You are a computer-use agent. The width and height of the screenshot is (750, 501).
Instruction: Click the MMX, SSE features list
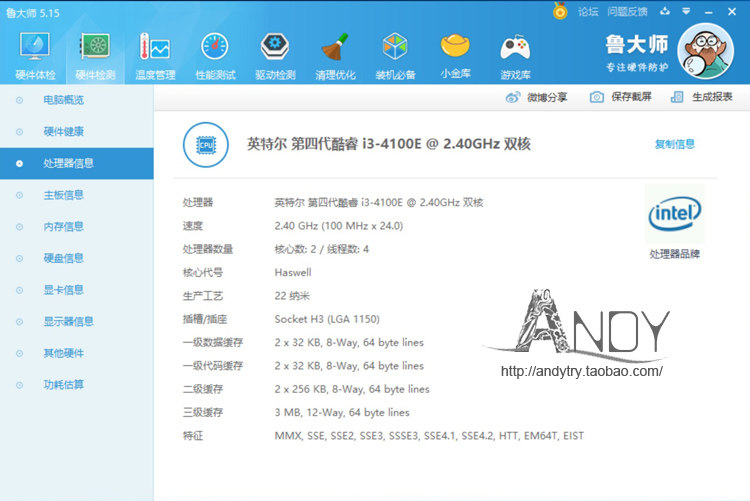tap(429, 436)
